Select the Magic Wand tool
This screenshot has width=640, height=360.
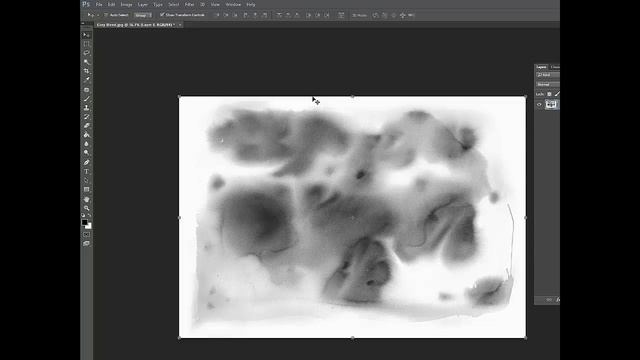pos(86,62)
